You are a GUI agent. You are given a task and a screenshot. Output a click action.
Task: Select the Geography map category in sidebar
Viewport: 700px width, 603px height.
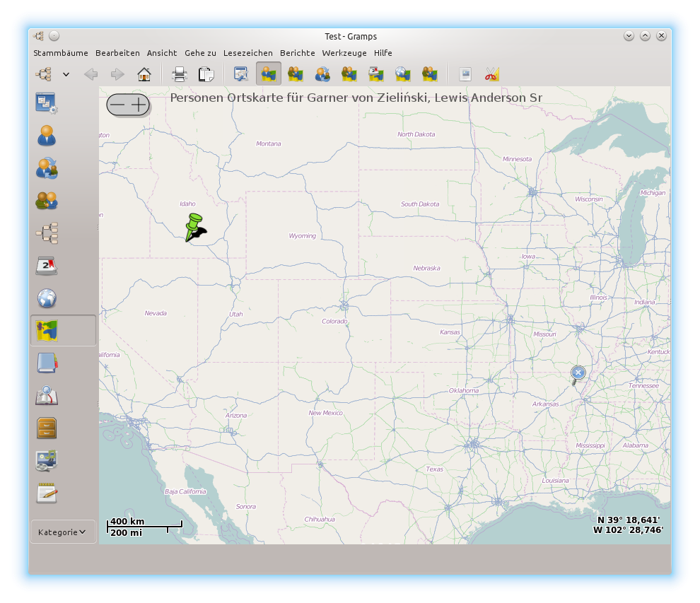tap(63, 331)
